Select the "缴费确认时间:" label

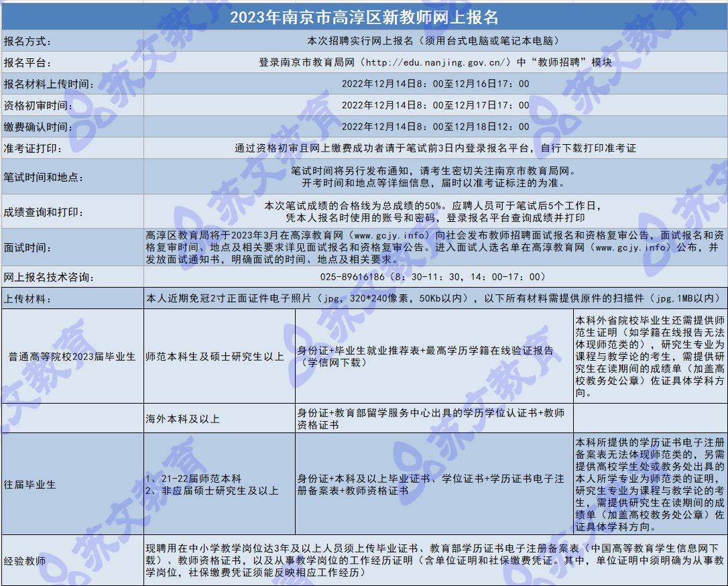point(38,127)
